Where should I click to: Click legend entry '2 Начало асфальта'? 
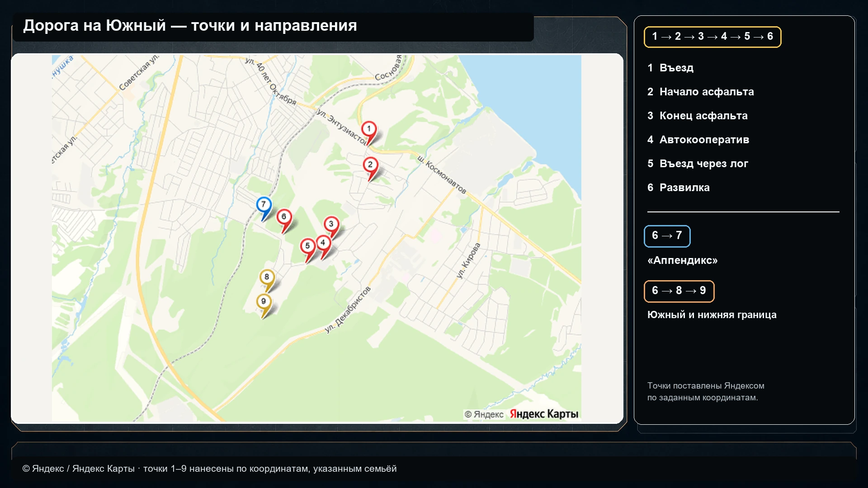tap(701, 92)
